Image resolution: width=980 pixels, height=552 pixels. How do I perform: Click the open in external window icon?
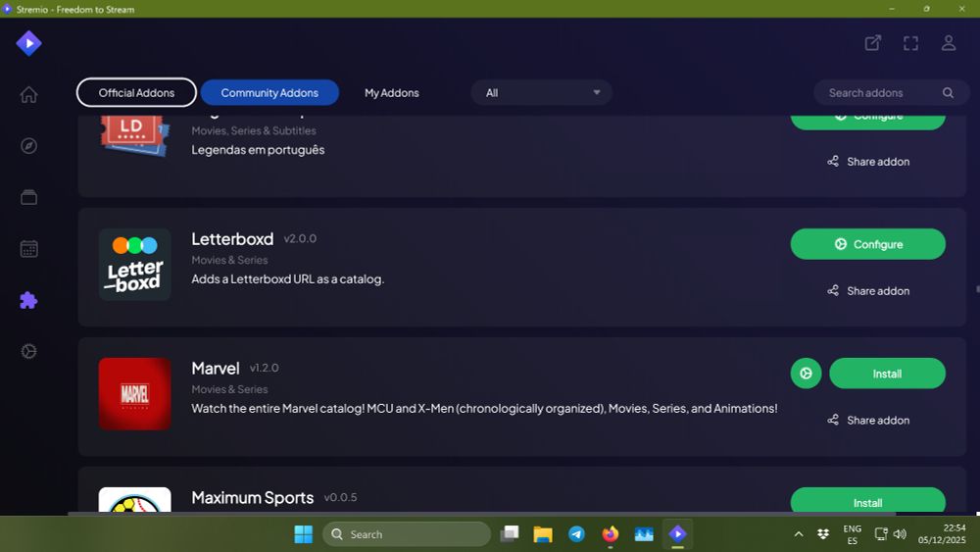pyautogui.click(x=872, y=42)
